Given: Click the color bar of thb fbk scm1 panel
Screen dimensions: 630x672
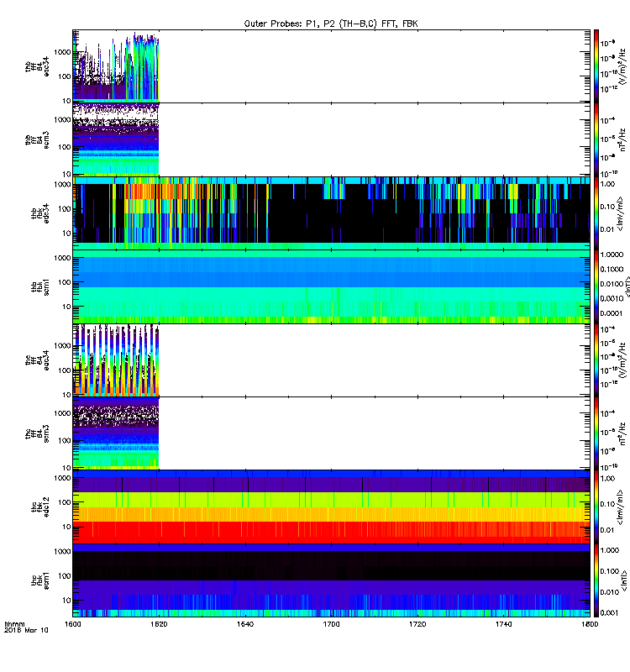Looking at the screenshot, I should (x=596, y=286).
